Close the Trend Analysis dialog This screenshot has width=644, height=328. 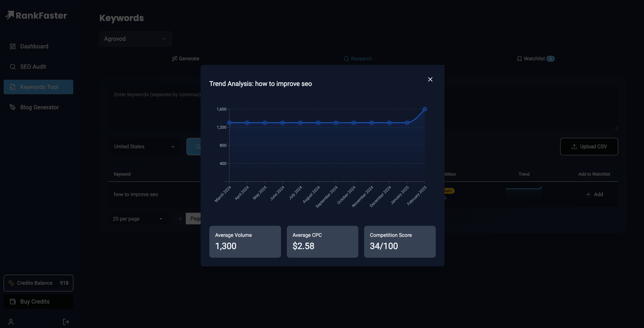point(430,79)
